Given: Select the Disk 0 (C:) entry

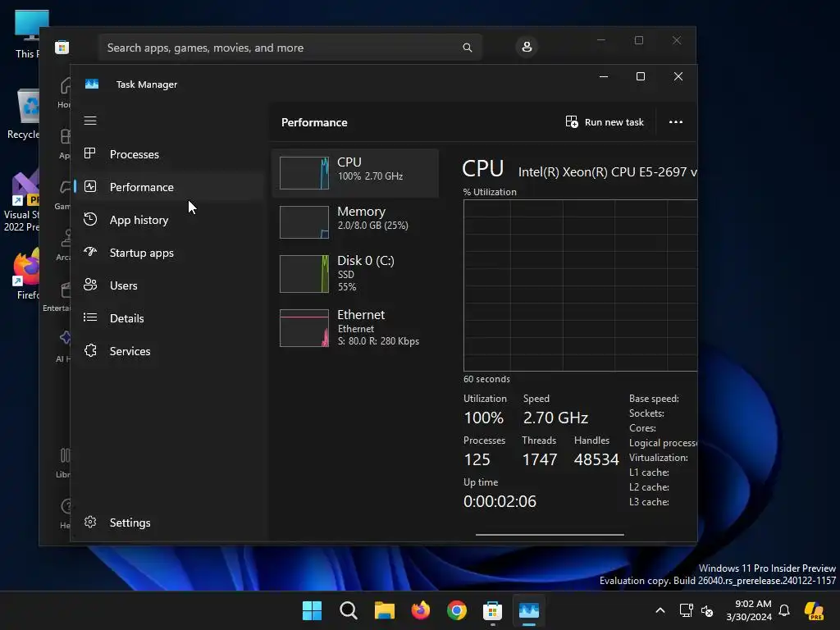Looking at the screenshot, I should click(355, 273).
